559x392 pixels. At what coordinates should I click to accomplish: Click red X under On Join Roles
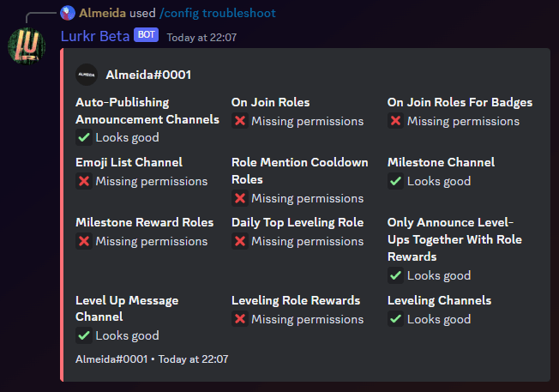coord(239,121)
